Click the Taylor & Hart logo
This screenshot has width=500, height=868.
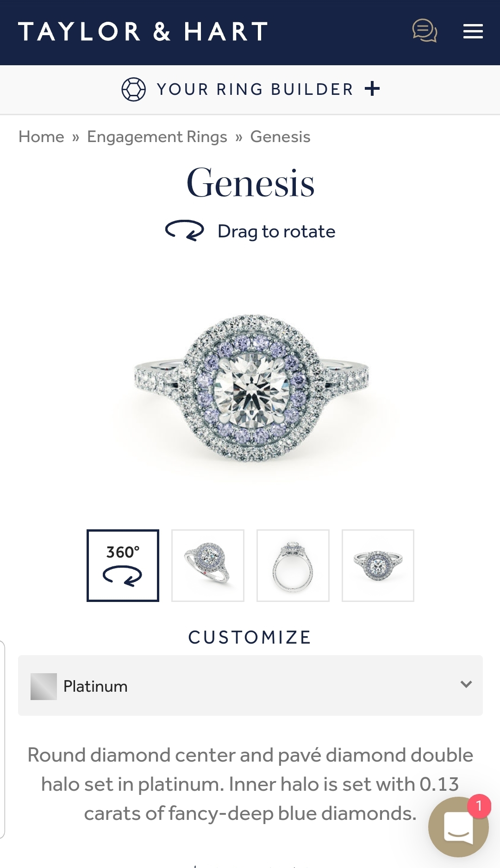click(143, 32)
